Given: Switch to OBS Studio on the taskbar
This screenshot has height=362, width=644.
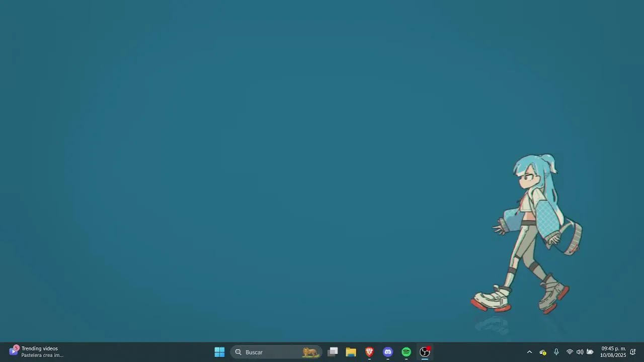Looking at the screenshot, I should pos(425,352).
